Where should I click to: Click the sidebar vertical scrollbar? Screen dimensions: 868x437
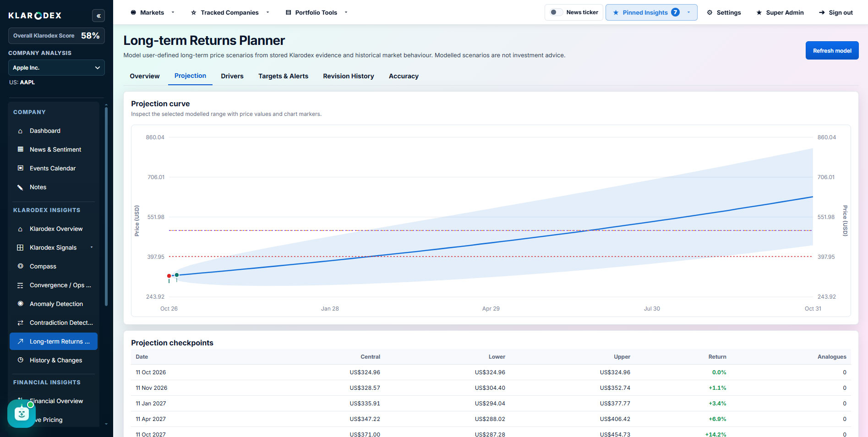coord(106,206)
